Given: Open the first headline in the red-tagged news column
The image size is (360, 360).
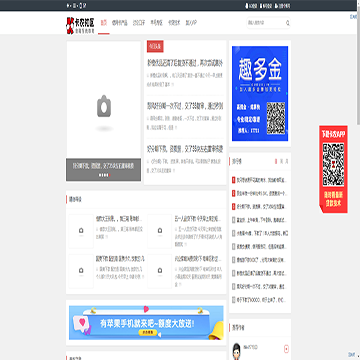Looking at the screenshot, I should point(185,63).
